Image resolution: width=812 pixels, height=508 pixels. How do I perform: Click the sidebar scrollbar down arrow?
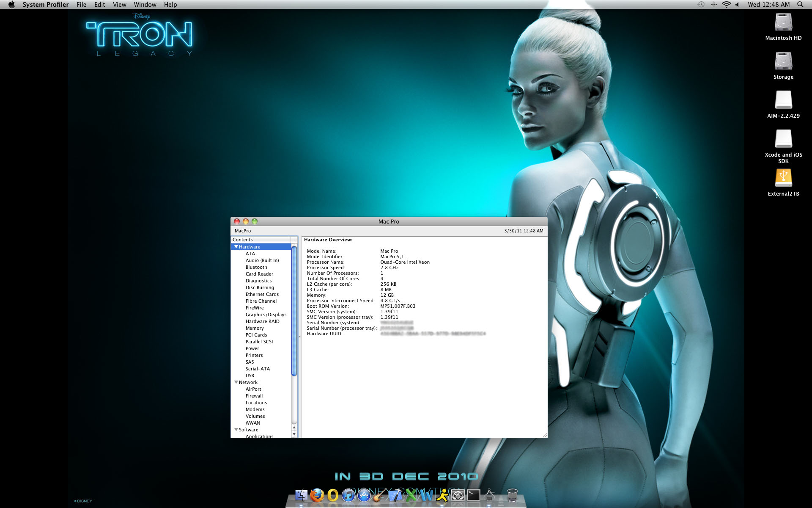click(294, 434)
